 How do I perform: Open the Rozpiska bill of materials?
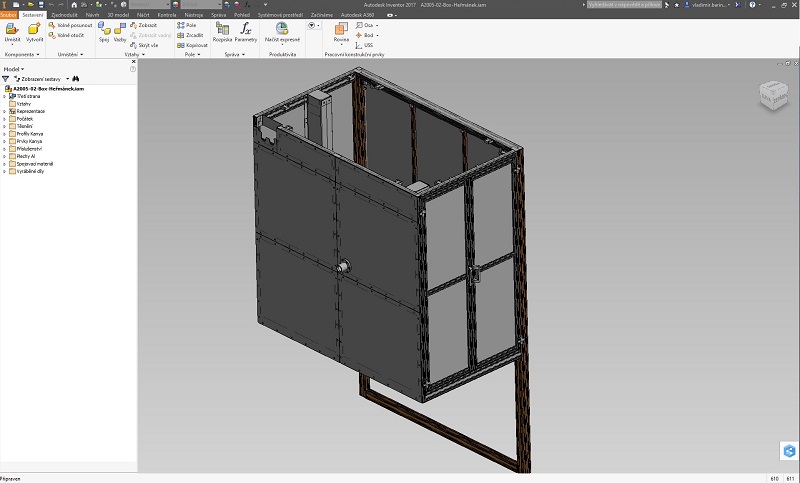(221, 31)
